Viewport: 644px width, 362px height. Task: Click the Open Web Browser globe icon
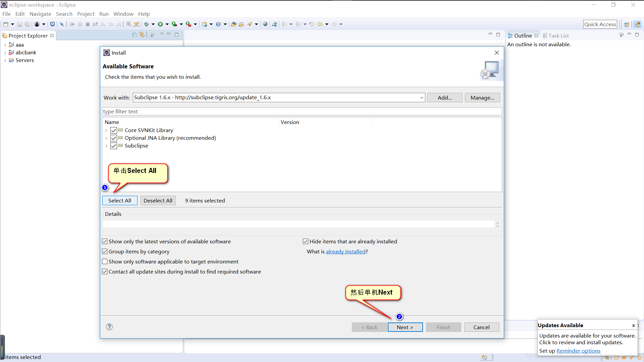(x=265, y=24)
